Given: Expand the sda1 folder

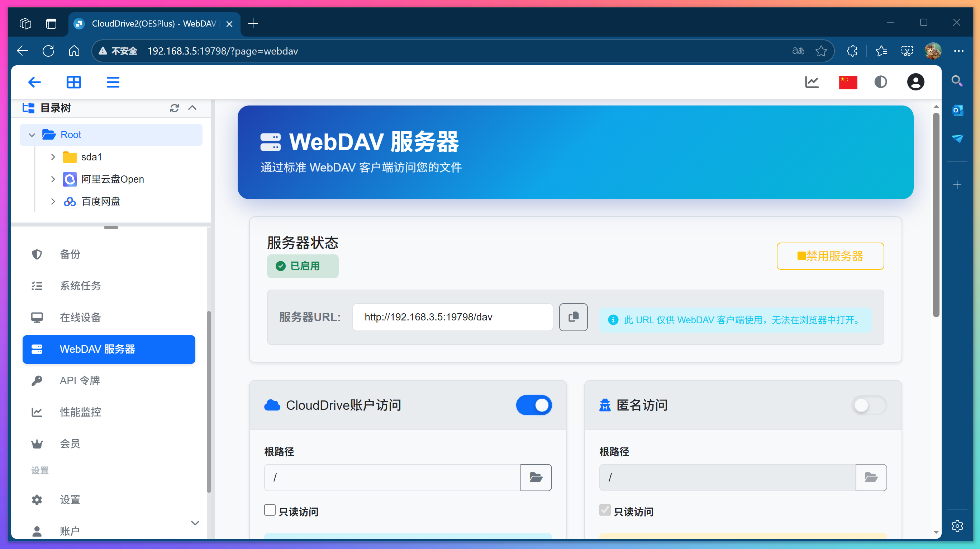Looking at the screenshot, I should click(53, 157).
